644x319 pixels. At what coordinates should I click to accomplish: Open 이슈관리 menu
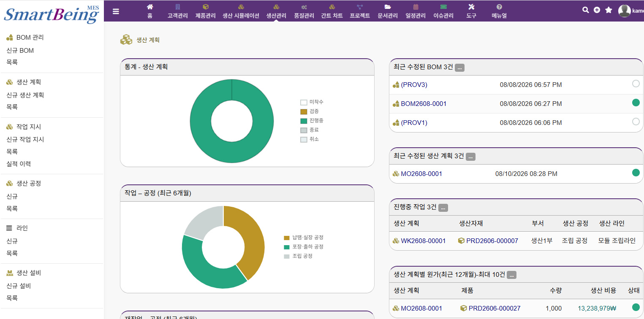coord(443,11)
